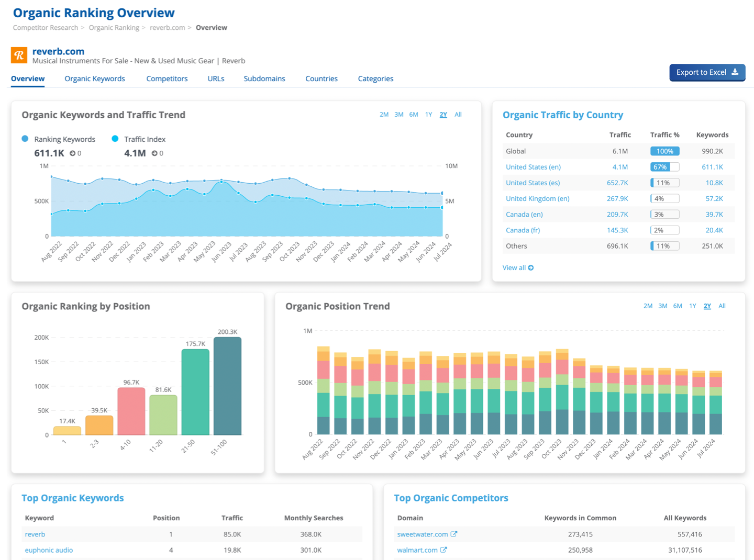Viewport: 754px width, 560px height.
Task: Set traffic trend range to All
Action: point(458,115)
